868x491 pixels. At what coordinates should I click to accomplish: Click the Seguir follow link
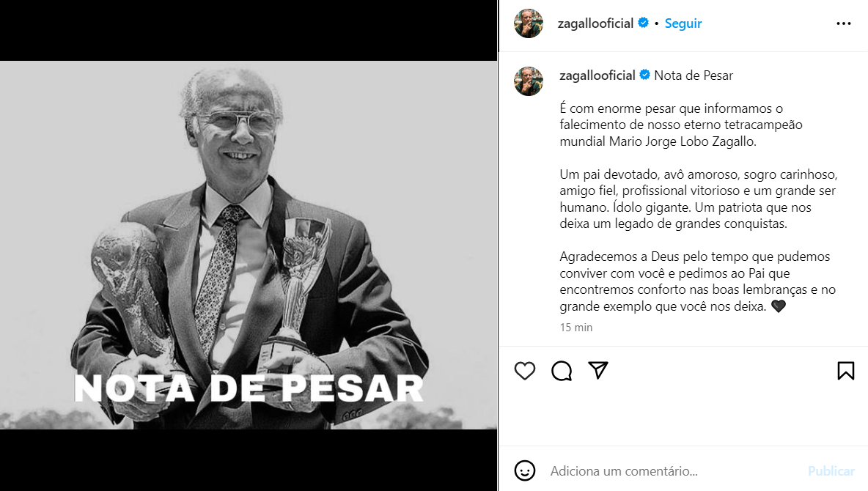click(683, 23)
